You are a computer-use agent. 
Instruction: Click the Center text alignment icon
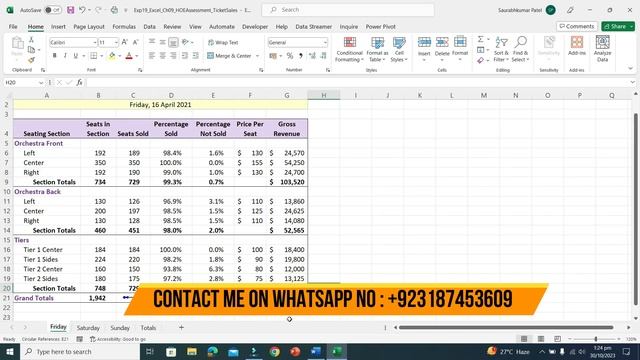coord(162,56)
